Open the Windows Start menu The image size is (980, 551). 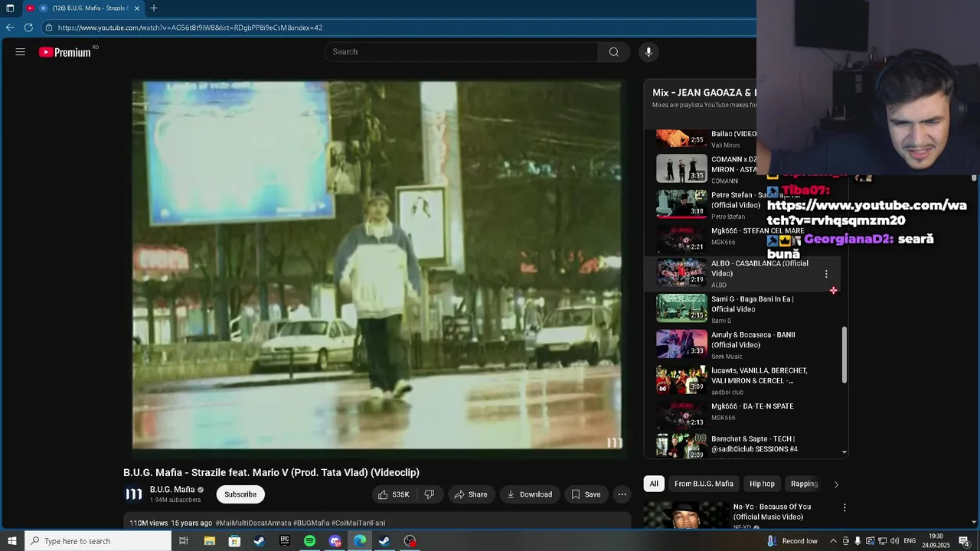pos(10,541)
